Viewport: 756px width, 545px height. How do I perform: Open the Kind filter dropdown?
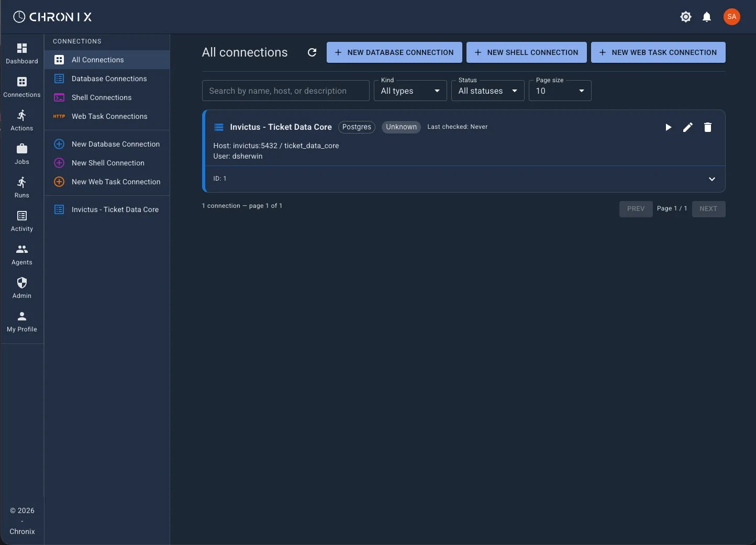coord(410,91)
